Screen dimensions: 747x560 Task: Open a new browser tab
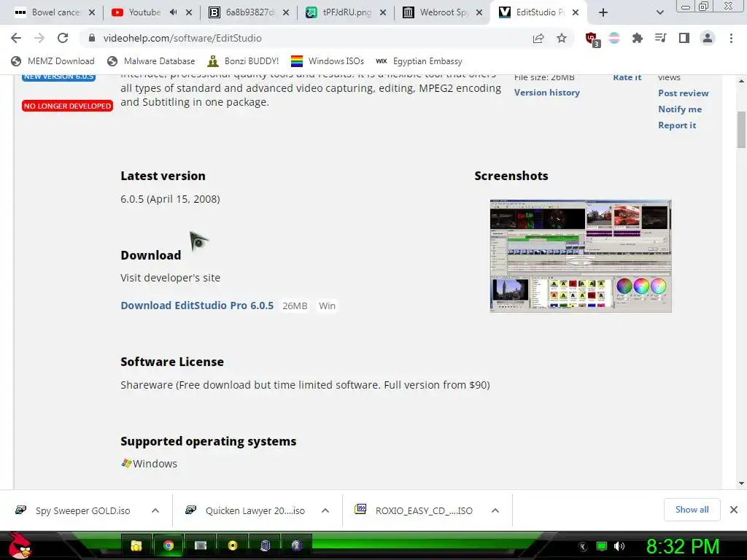coord(603,12)
